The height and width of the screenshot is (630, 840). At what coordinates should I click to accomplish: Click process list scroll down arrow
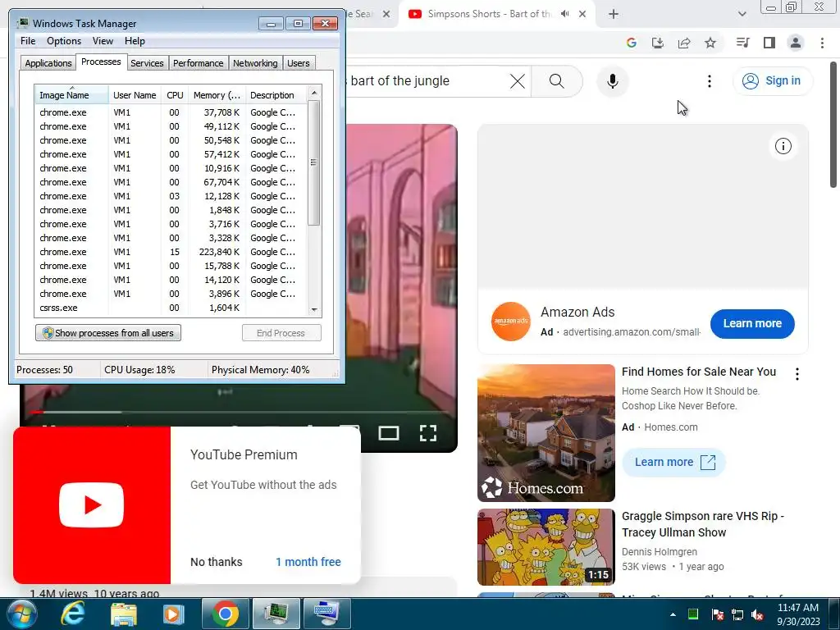314,309
